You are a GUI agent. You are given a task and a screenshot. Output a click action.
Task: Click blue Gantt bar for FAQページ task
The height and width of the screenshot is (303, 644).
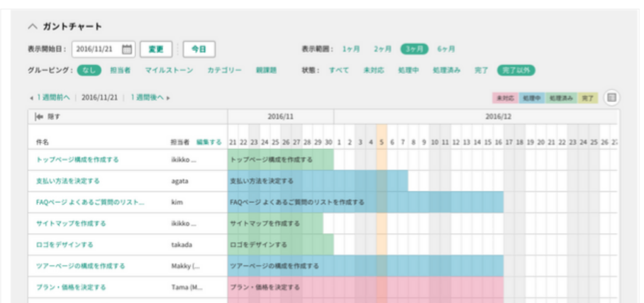pyautogui.click(x=365, y=202)
